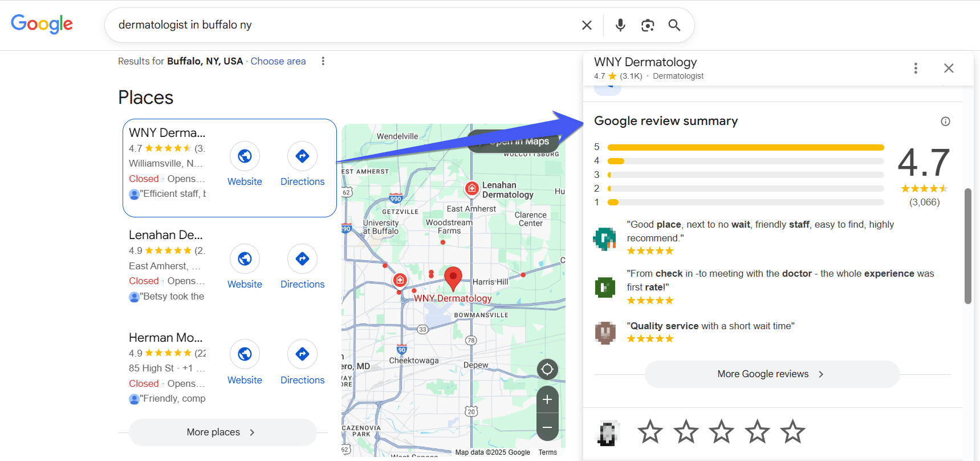Click reviewer avatar for "From check in" review

coord(605,288)
